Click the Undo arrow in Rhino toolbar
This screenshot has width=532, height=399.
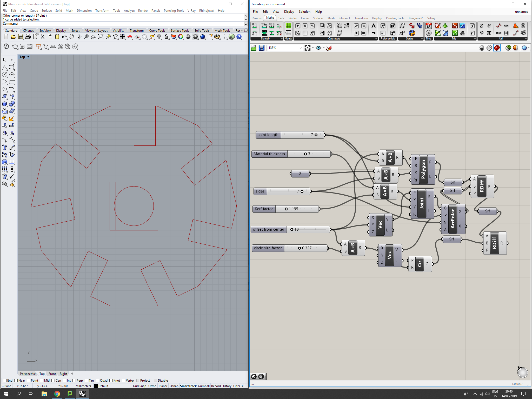pyautogui.click(x=64, y=37)
